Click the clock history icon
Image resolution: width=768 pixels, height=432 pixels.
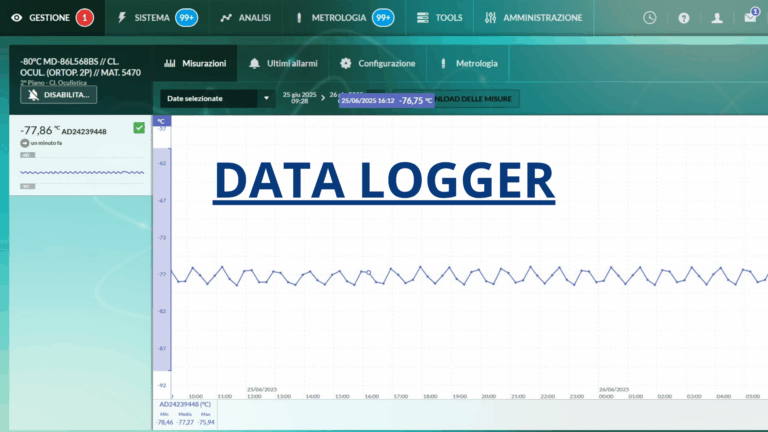[650, 17]
